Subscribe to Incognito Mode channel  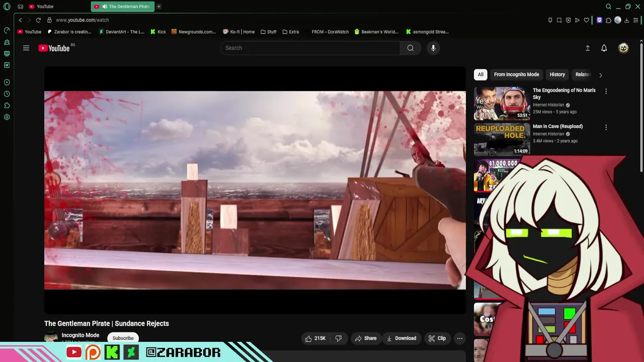pyautogui.click(x=123, y=338)
